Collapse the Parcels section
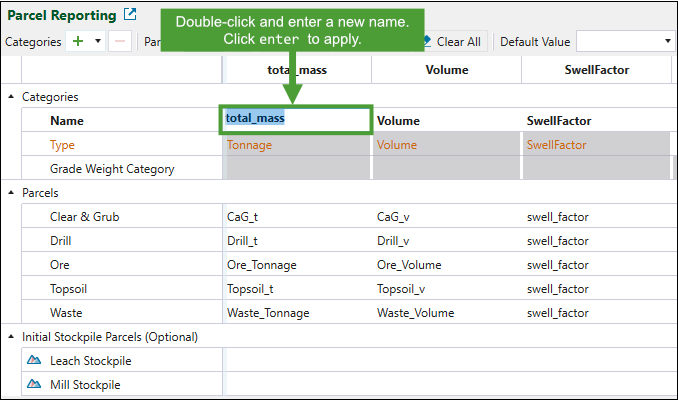 click(x=11, y=193)
